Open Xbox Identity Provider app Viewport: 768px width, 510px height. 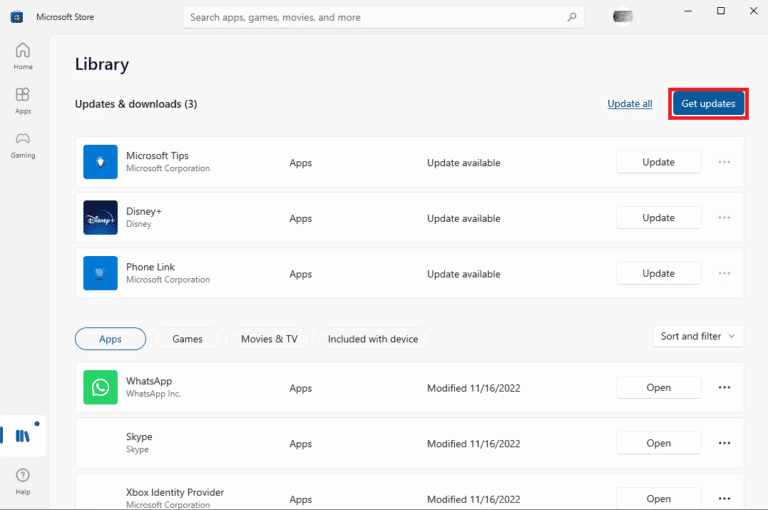tap(658, 499)
